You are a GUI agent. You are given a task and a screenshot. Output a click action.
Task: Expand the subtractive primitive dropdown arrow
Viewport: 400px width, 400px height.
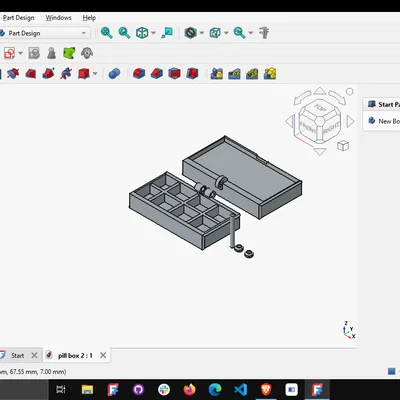coord(95,74)
